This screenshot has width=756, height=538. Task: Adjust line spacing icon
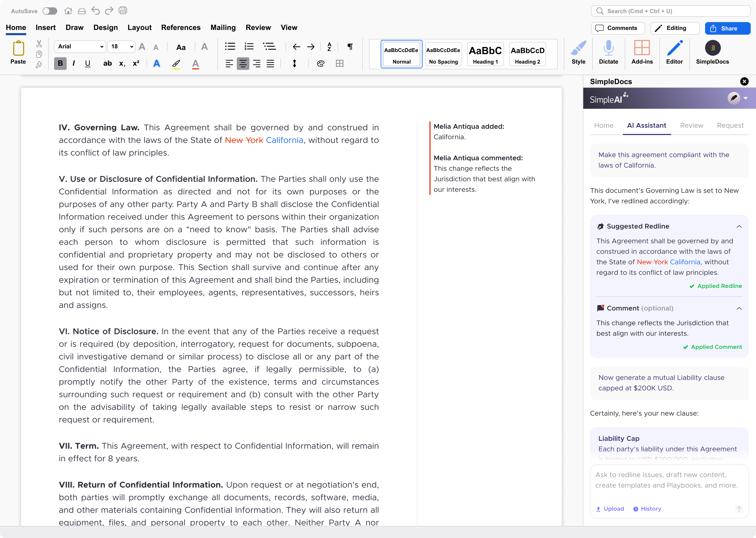tap(294, 63)
